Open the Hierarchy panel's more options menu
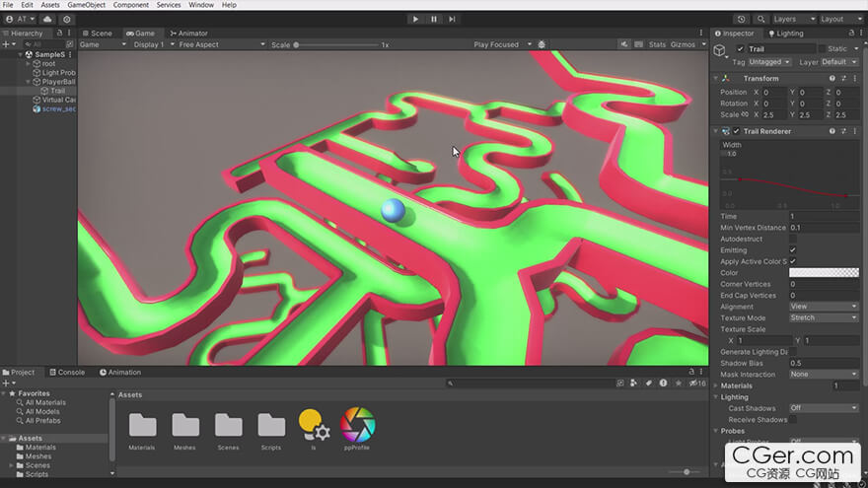The image size is (868, 488). [x=69, y=34]
